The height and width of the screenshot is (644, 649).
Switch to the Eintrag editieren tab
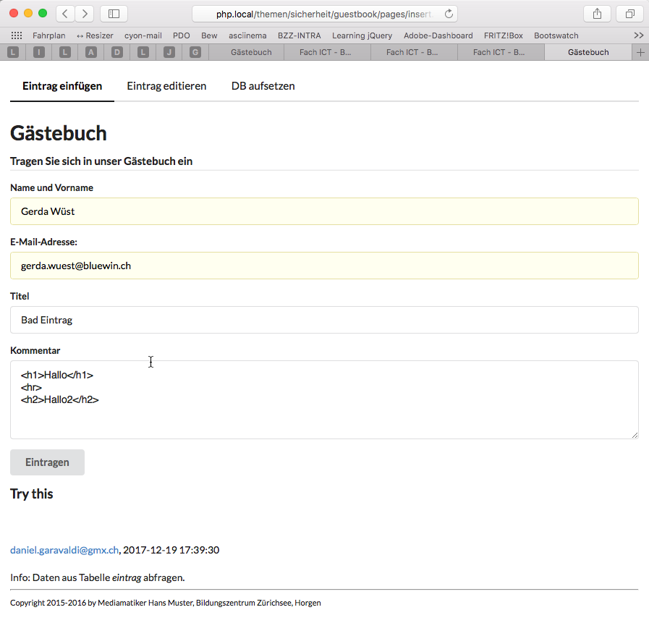[x=166, y=86]
